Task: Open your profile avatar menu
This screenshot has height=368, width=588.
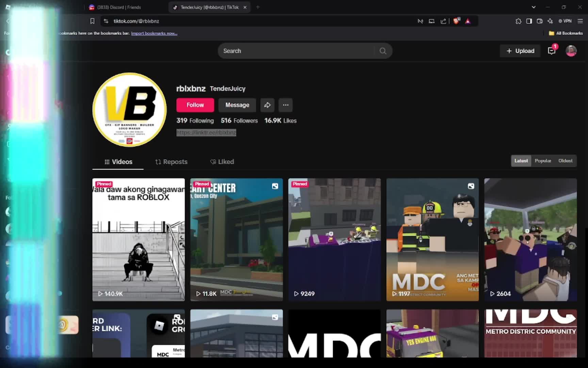Action: 571,51
